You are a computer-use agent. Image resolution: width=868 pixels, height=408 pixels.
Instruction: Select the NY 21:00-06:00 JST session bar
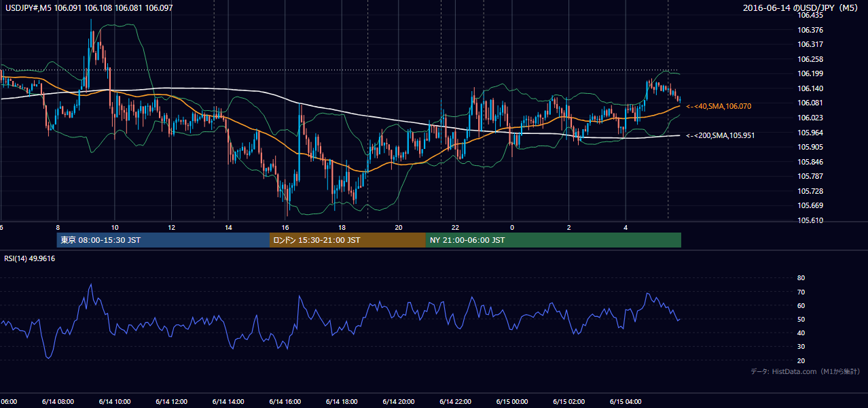554,240
